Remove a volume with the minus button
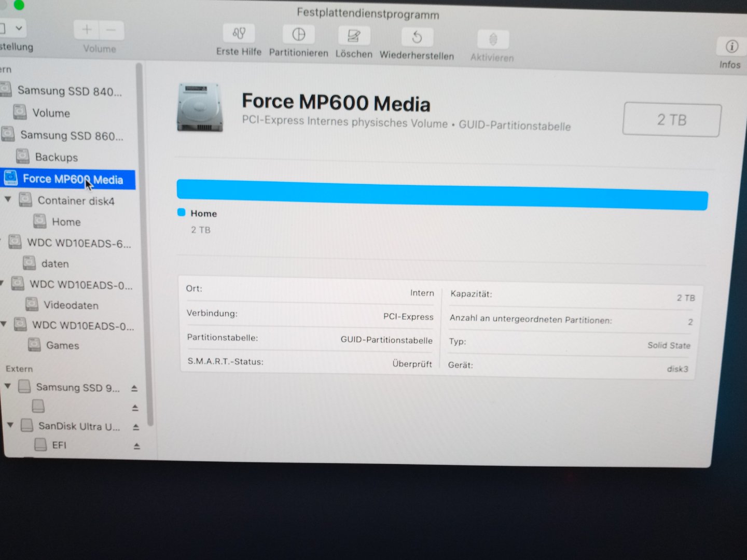Image resolution: width=747 pixels, height=560 pixels. (x=112, y=30)
